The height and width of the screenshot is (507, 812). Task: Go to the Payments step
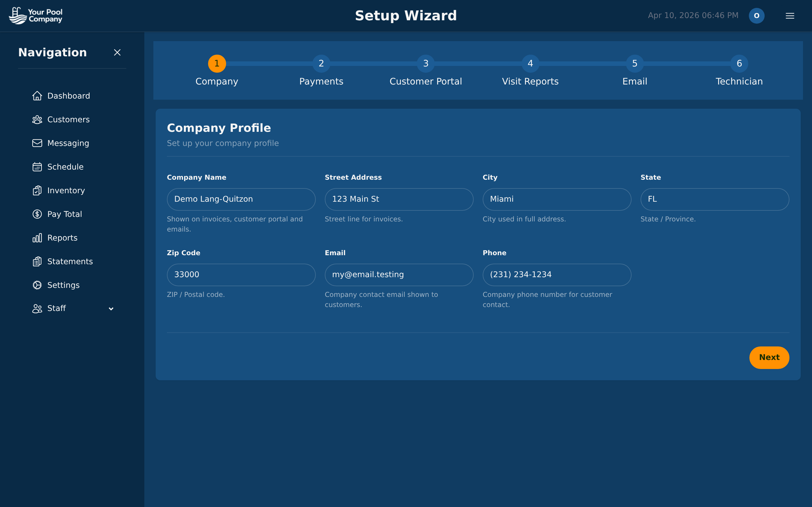click(321, 63)
